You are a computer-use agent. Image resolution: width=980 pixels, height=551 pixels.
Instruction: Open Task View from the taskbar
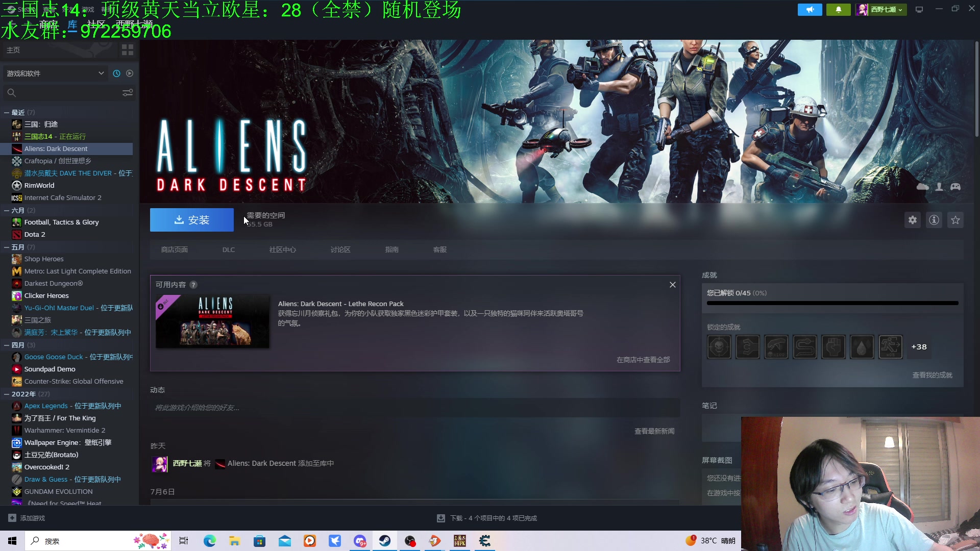(184, 541)
